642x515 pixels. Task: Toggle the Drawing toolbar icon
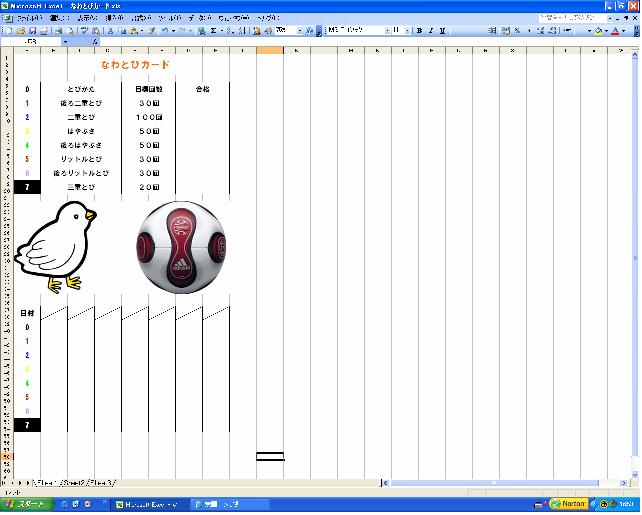click(x=269, y=31)
